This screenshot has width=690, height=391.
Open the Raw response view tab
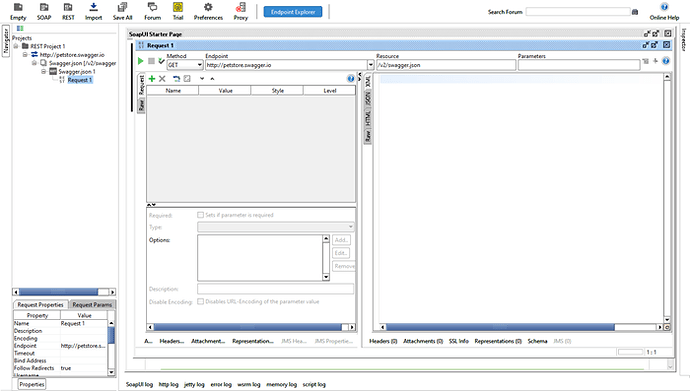(x=368, y=135)
